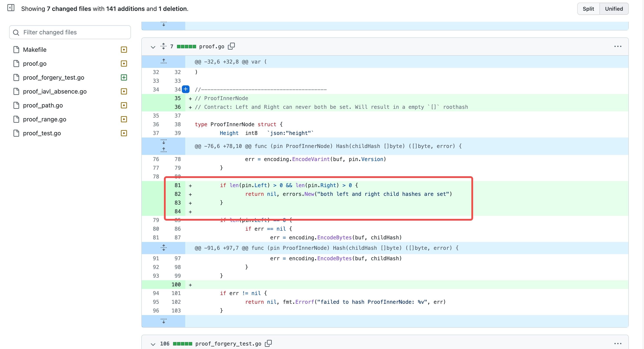Click modified status icon next to Makefile
This screenshot has width=644, height=349.
(124, 50)
